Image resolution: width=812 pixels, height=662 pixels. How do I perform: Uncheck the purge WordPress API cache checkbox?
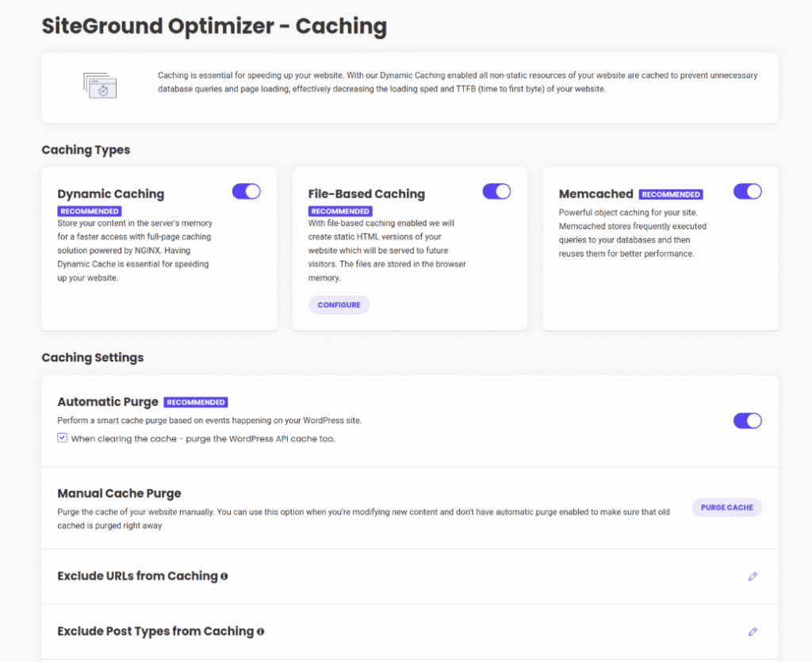(x=63, y=438)
